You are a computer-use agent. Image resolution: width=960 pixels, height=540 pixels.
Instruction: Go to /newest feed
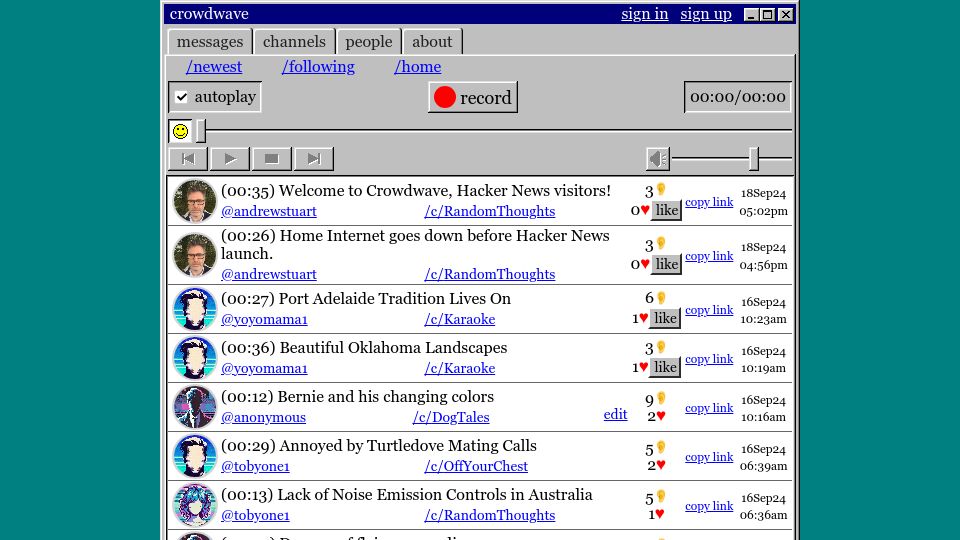pyautogui.click(x=214, y=67)
